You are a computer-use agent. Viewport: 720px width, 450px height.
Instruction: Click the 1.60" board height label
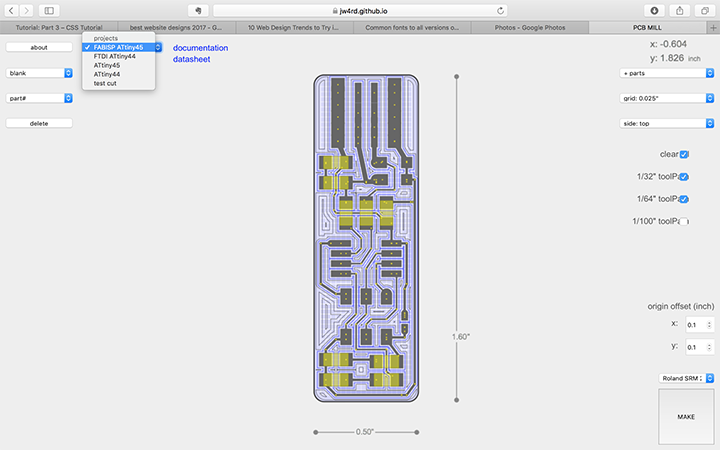coord(461,337)
